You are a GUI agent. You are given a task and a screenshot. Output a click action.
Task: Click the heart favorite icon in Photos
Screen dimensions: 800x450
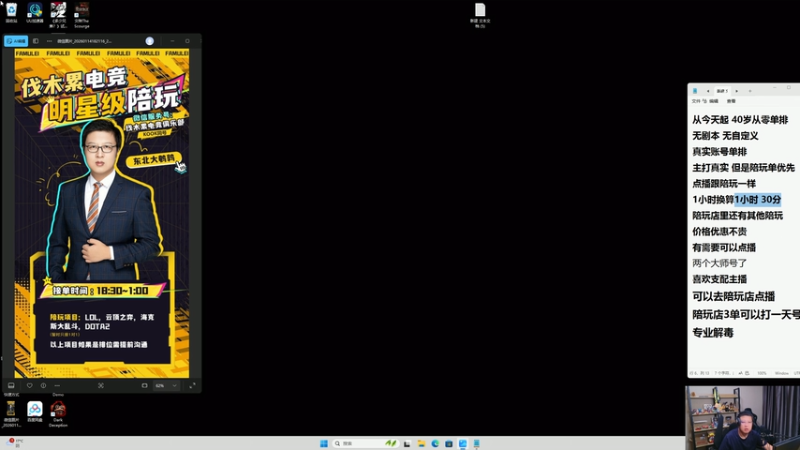click(30, 386)
